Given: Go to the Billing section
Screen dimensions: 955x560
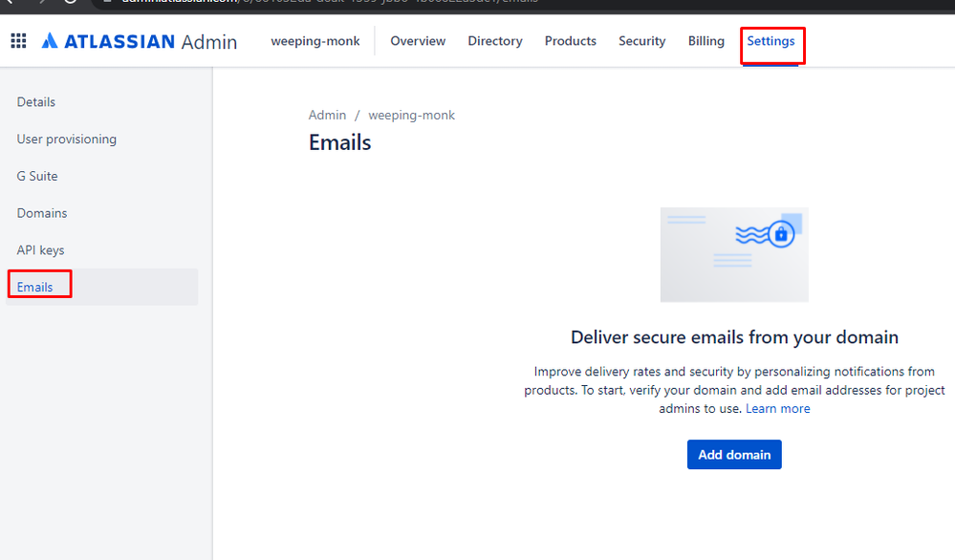Looking at the screenshot, I should [705, 40].
